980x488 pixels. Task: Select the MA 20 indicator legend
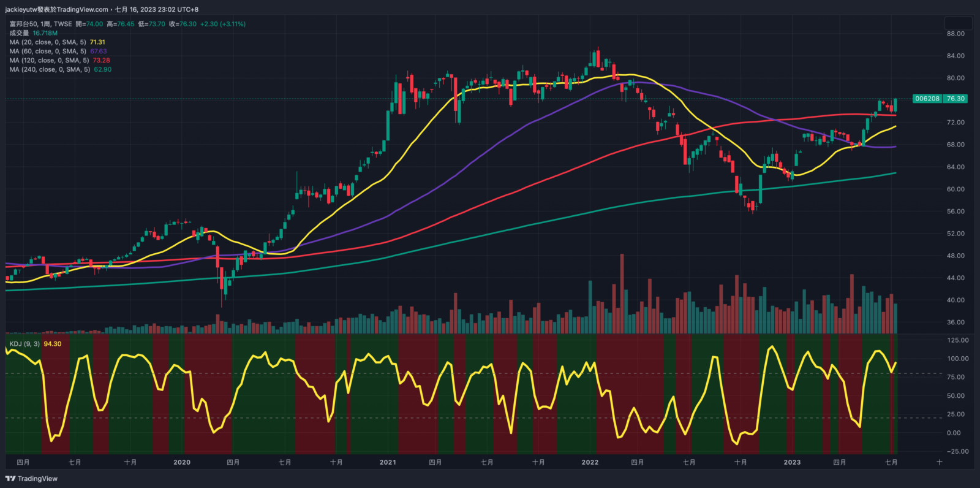48,42
